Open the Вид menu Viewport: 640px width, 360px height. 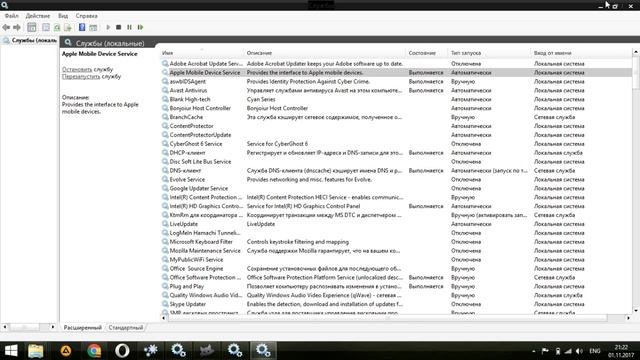tap(63, 16)
